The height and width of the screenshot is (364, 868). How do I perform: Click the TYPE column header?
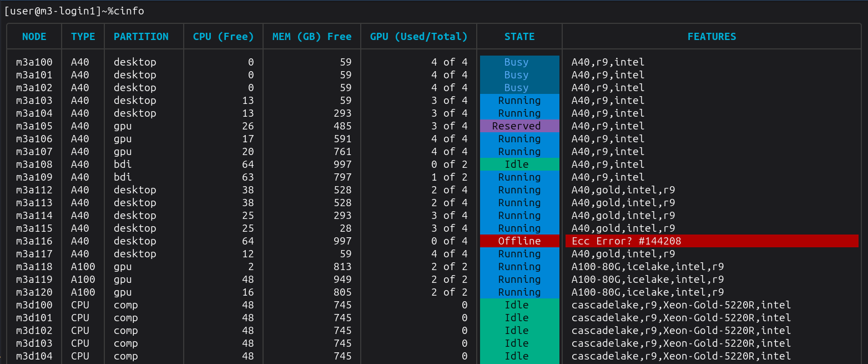(83, 36)
